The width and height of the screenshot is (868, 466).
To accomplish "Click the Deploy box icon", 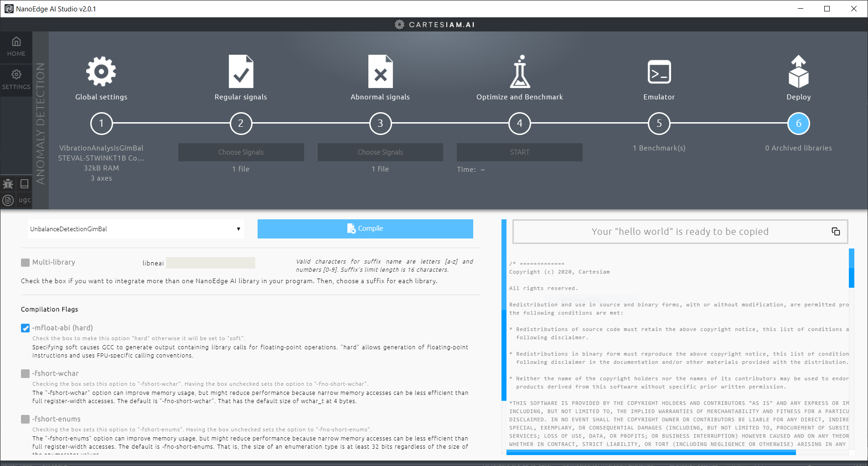I will 798,72.
